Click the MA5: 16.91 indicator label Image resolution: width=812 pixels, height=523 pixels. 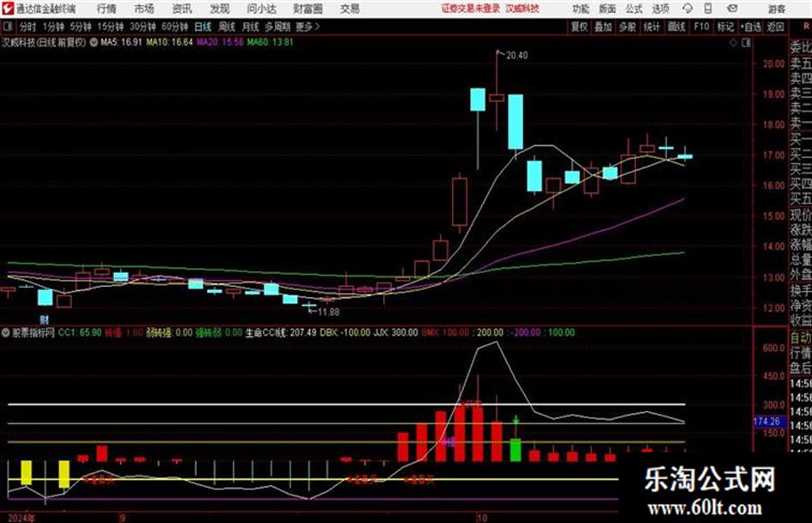point(120,42)
